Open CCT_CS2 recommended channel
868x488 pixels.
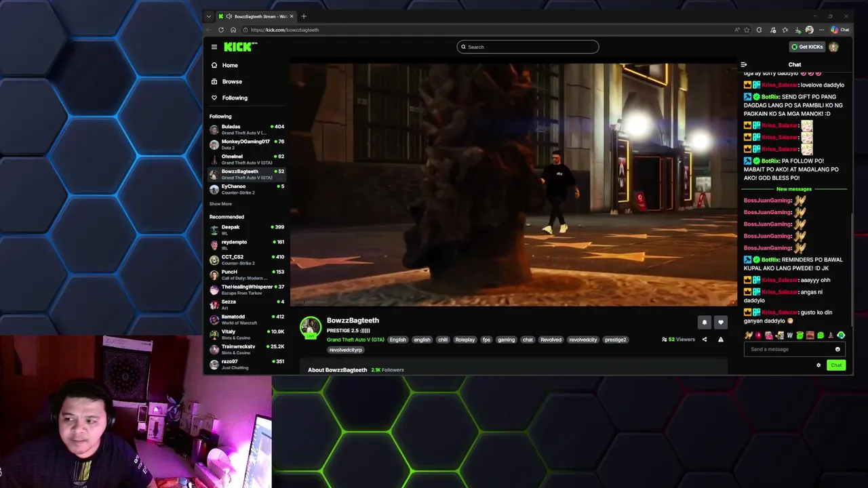(247, 260)
